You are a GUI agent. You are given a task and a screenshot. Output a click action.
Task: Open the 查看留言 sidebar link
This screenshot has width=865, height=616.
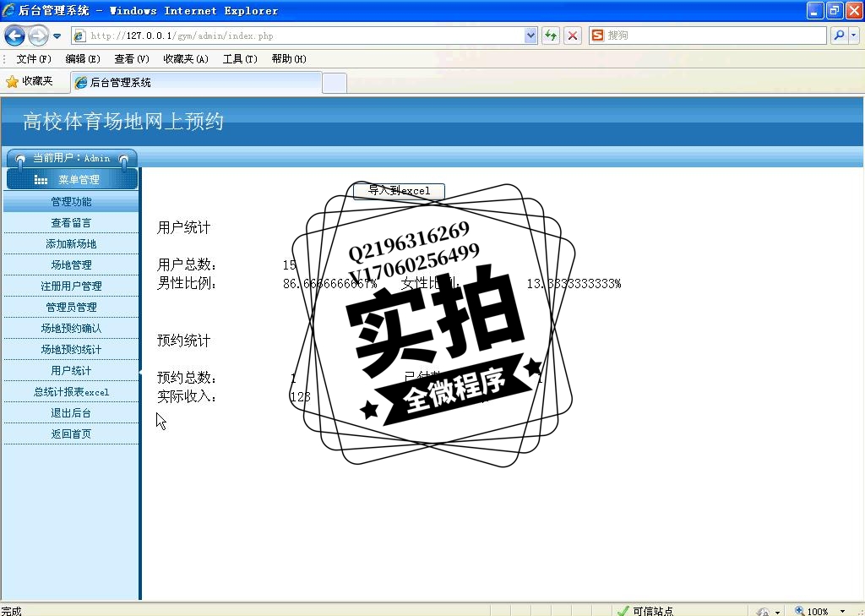71,222
